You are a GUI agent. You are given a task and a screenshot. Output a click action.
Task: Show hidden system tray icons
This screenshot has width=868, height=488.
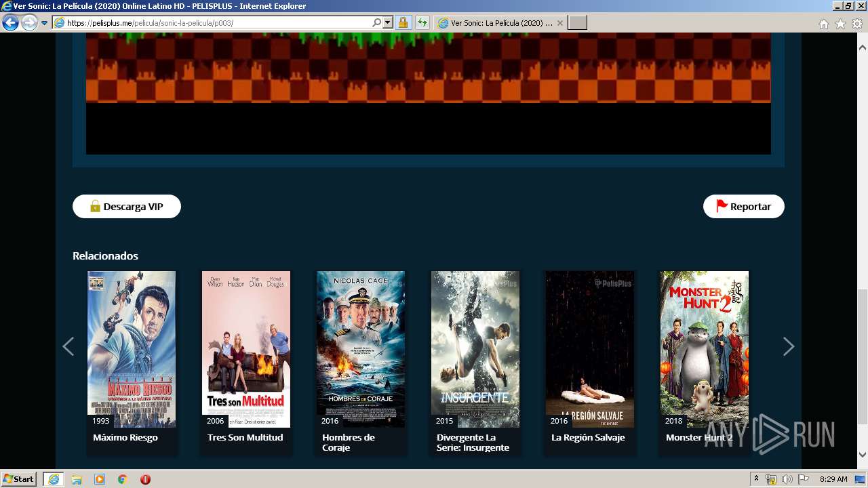756,479
